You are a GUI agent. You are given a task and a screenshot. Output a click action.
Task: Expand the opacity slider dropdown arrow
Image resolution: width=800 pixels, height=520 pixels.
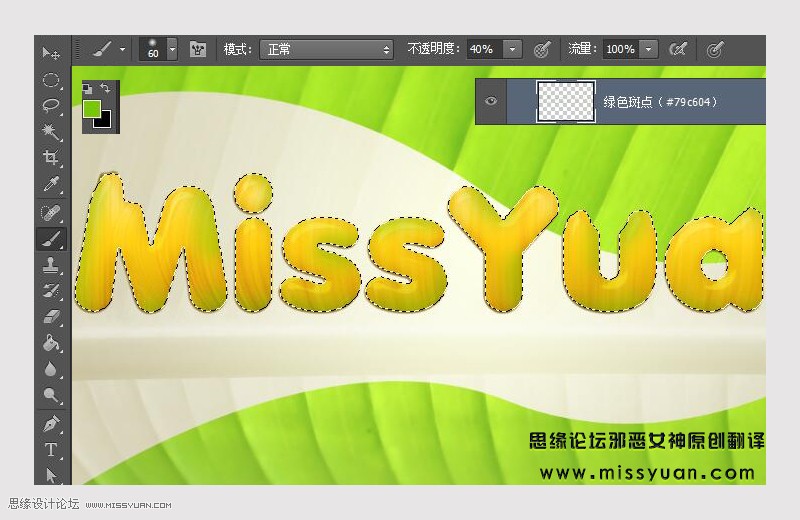click(x=513, y=49)
